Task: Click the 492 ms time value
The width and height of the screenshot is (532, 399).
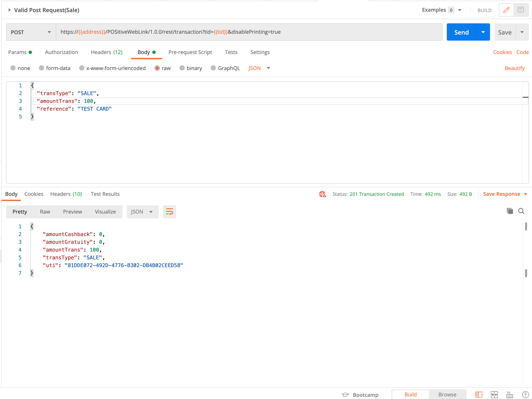Action: coord(433,194)
